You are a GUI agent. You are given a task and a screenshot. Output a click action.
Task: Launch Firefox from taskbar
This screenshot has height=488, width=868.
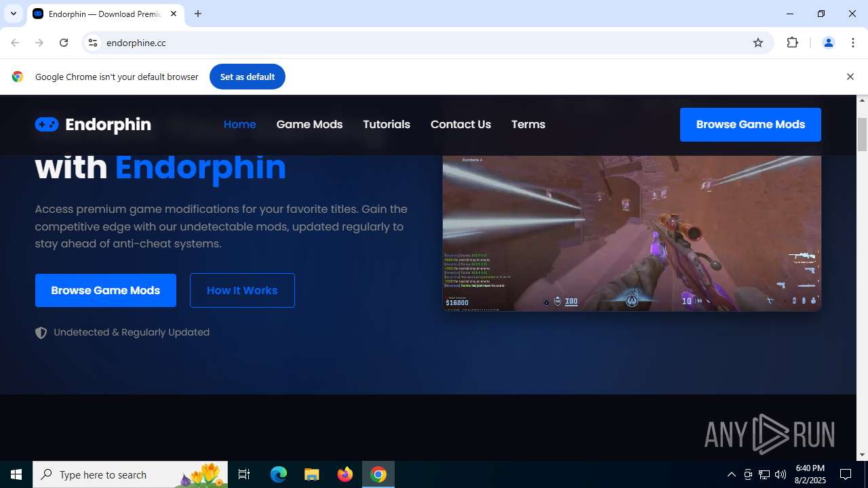[x=345, y=474]
